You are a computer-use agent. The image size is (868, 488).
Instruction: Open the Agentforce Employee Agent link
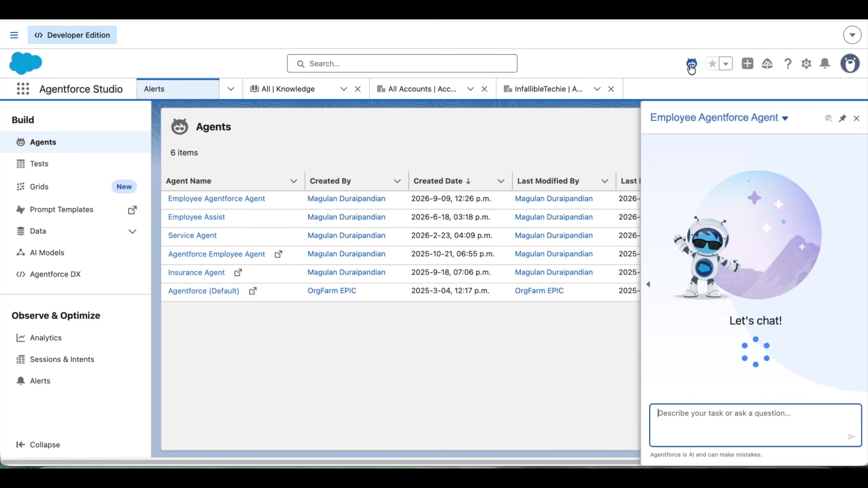(x=217, y=254)
